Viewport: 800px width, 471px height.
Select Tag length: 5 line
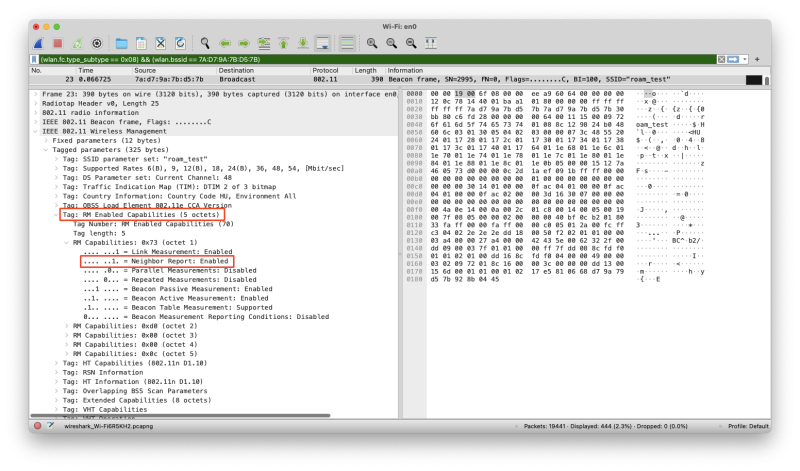click(99, 233)
